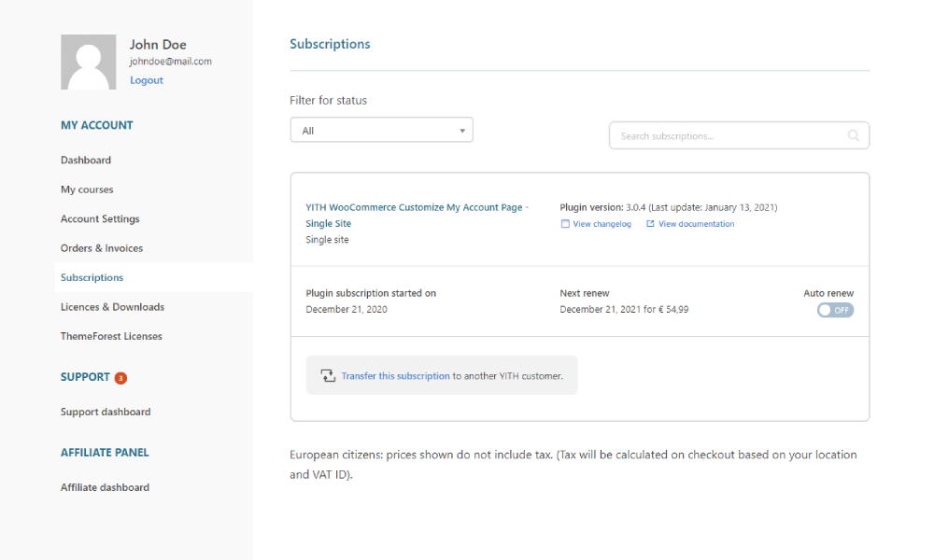Viewport: 934px width, 560px height.
Task: Open ThemeForest Licenses page
Action: coord(111,336)
